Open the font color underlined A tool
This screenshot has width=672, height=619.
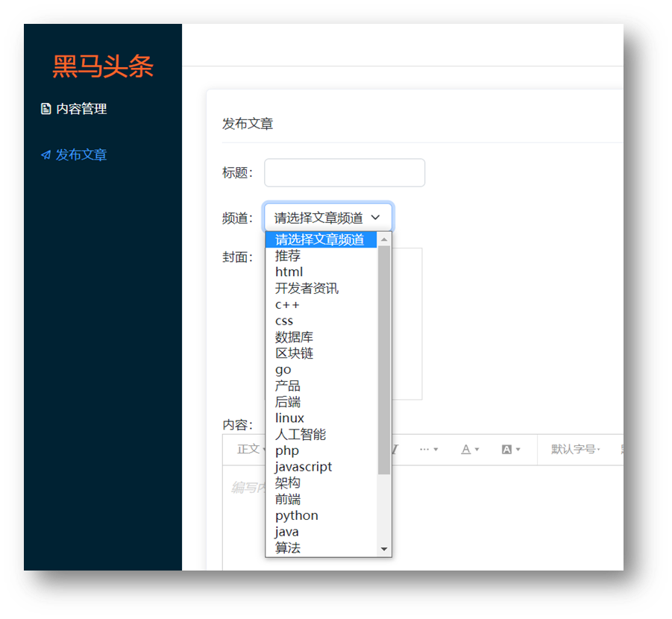pyautogui.click(x=469, y=449)
